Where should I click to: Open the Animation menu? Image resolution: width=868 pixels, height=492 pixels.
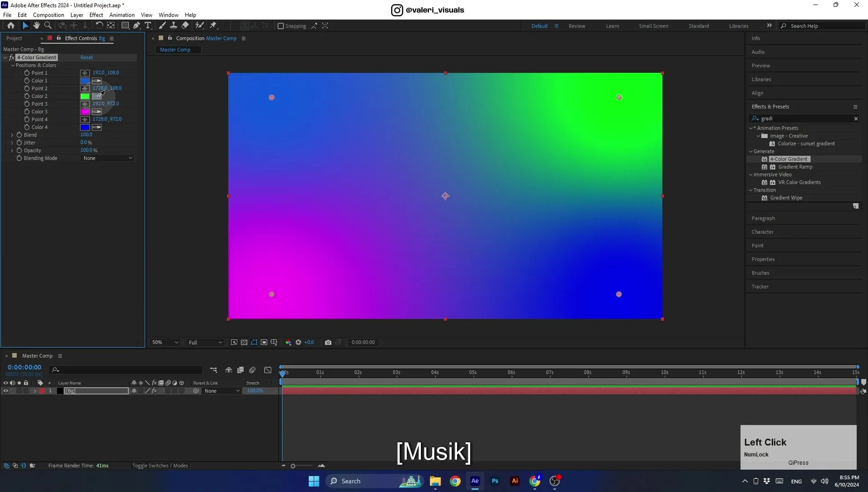pyautogui.click(x=122, y=15)
